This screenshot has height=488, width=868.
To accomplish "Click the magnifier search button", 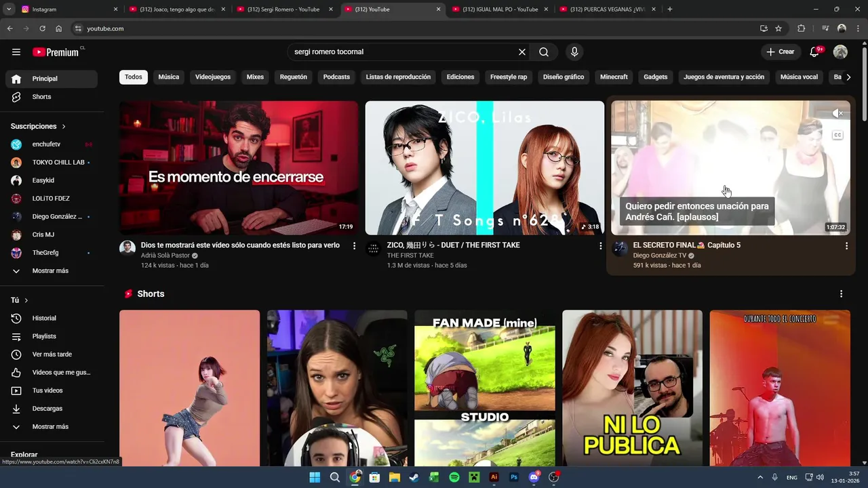I will coord(544,52).
